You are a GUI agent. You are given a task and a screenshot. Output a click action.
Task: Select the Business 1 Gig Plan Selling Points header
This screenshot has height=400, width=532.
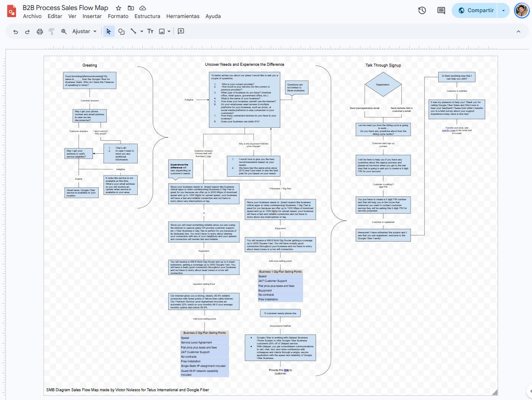[280, 272]
